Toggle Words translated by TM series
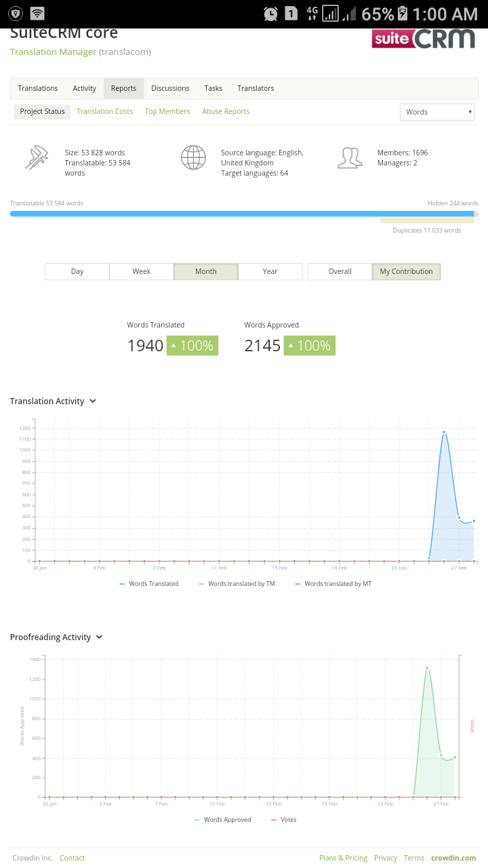 (x=237, y=583)
